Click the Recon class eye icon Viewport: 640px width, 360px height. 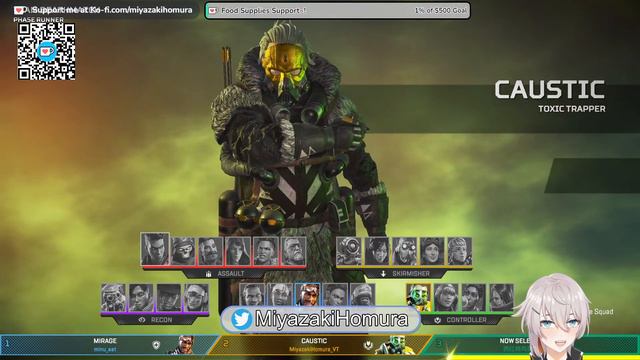[x=142, y=320]
